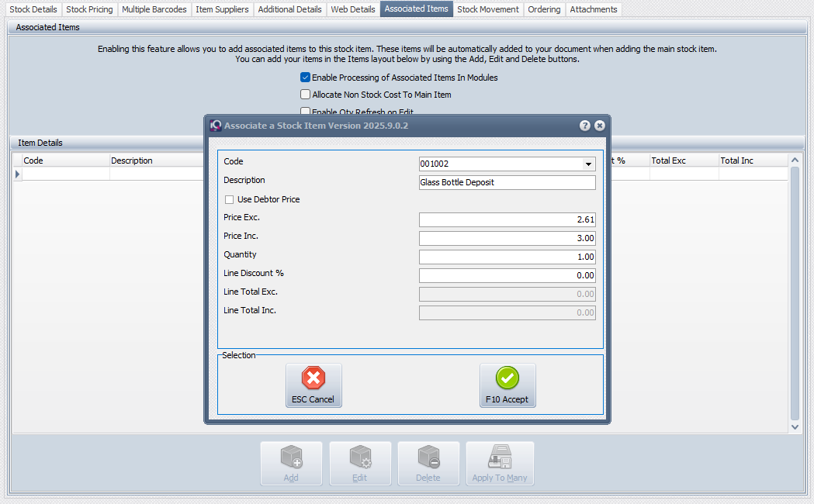This screenshot has width=814, height=504.
Task: Open the Stock Movement tab
Action: coord(488,9)
